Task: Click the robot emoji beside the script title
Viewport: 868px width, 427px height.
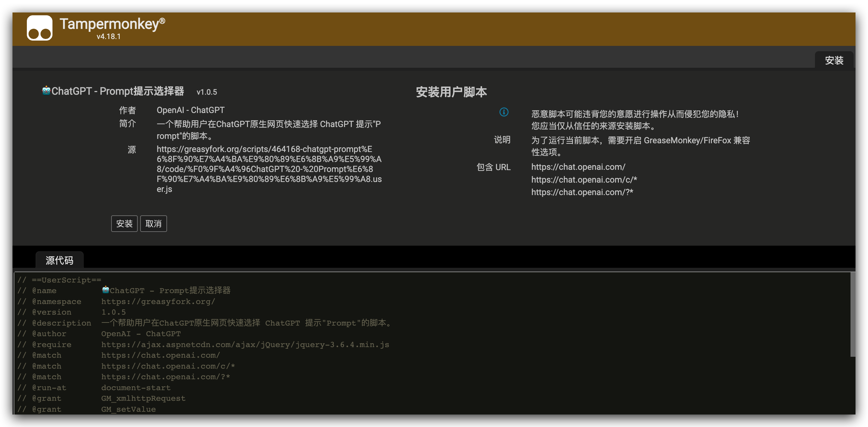Action: pyautogui.click(x=46, y=91)
